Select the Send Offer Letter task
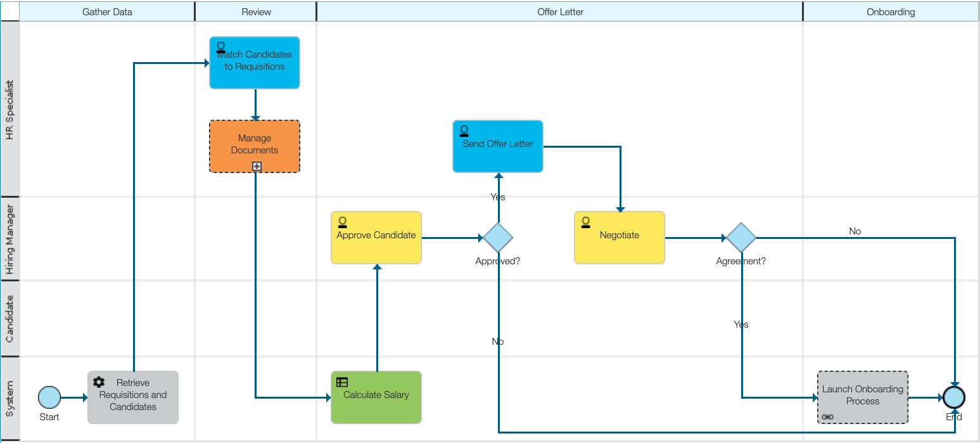This screenshot has width=980, height=443. [498, 146]
